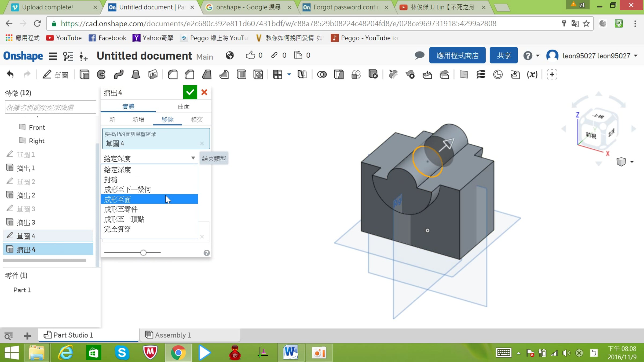Confirm 擠出 4 with green checkmark
This screenshot has height=362, width=644.
[x=190, y=93]
